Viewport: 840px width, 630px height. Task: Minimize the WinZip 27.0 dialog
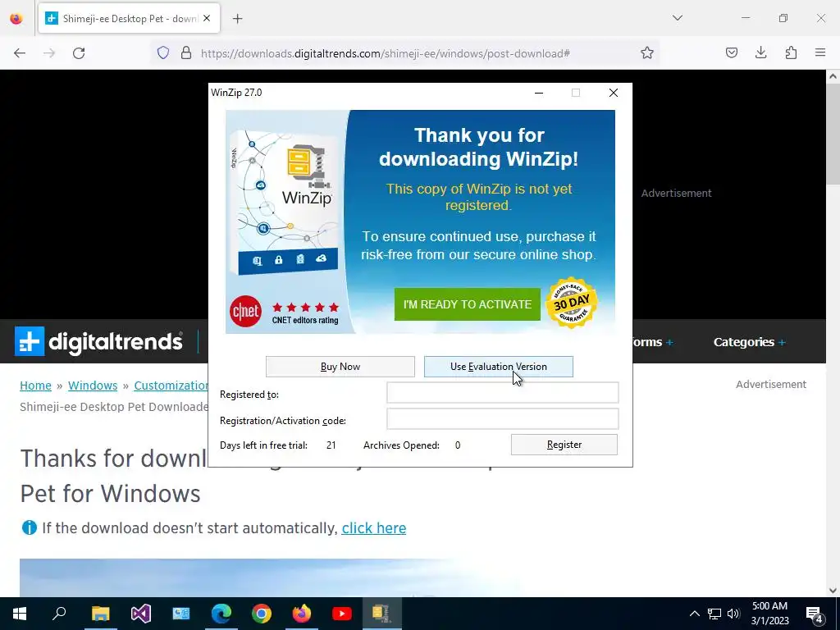pos(539,93)
